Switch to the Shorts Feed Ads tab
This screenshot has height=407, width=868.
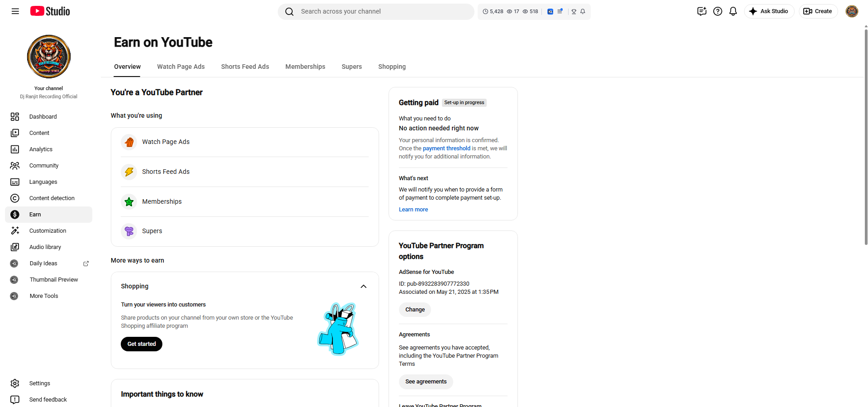[245, 67]
